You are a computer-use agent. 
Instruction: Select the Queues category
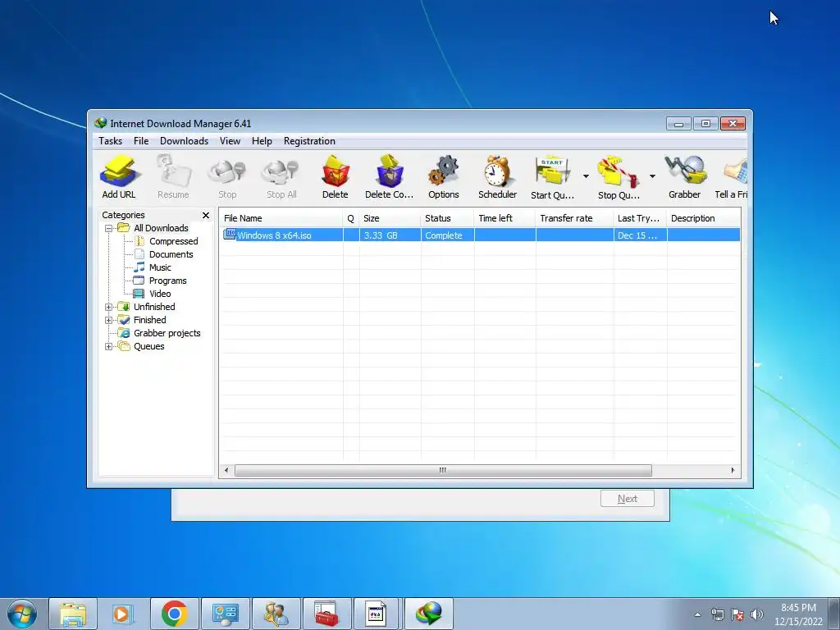click(149, 346)
